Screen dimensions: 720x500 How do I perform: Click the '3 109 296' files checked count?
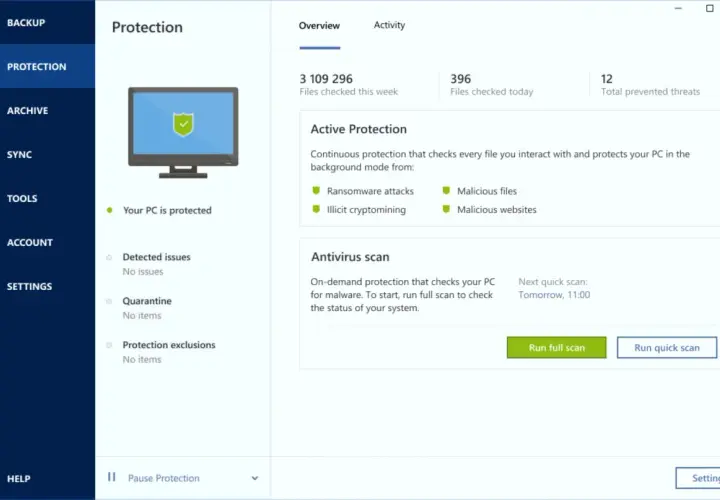pos(326,79)
